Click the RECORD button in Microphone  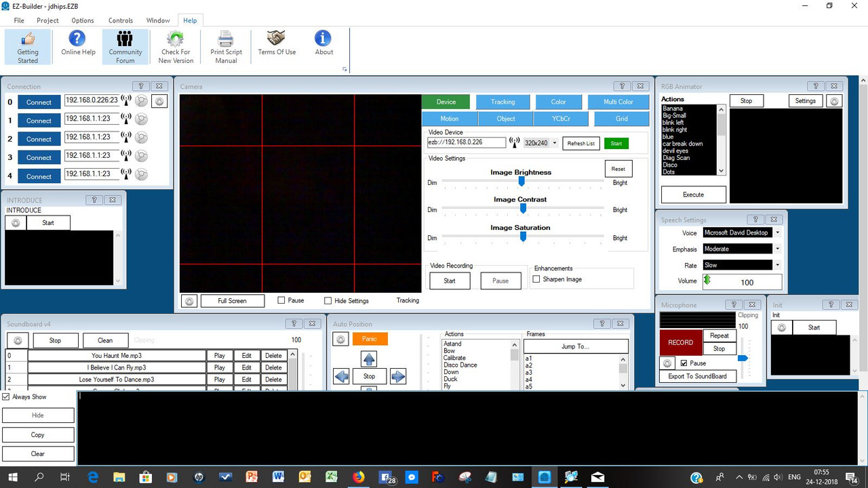[680, 342]
